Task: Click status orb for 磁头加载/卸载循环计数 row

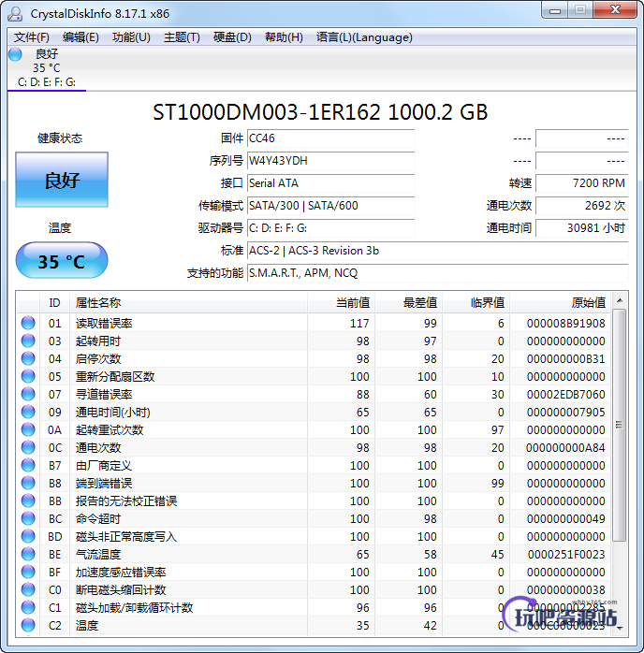Action: [x=28, y=607]
